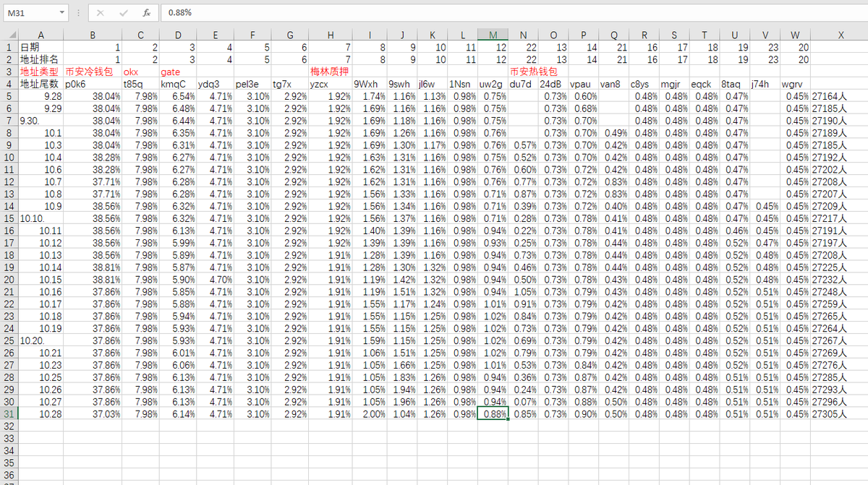Click the p0k6 address cell
868x485 pixels.
coord(93,84)
